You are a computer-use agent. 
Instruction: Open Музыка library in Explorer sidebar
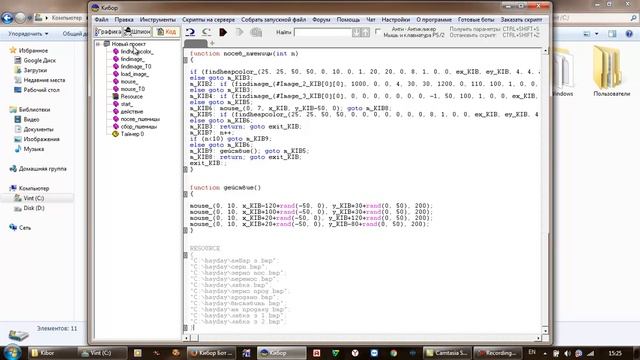coord(33,149)
